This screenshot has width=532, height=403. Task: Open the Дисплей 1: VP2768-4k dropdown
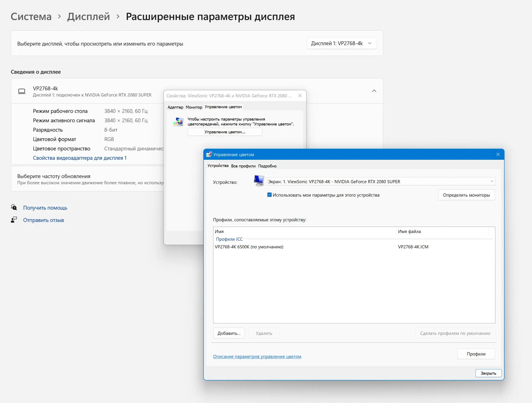tap(342, 43)
